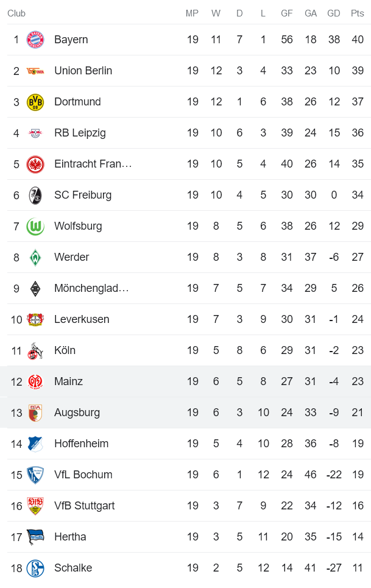The image size is (371, 588).
Task: Sort teams by goals for (GF)
Action: pyautogui.click(x=286, y=13)
